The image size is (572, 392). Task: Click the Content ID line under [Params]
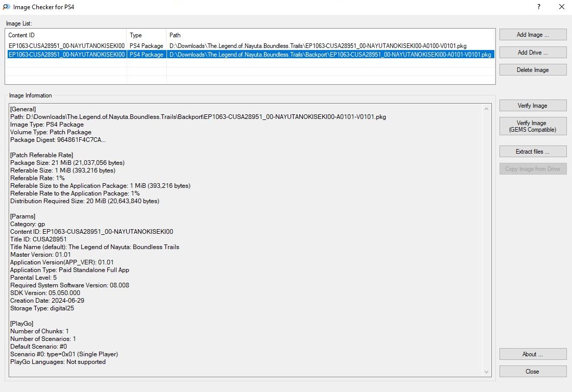[x=91, y=232]
